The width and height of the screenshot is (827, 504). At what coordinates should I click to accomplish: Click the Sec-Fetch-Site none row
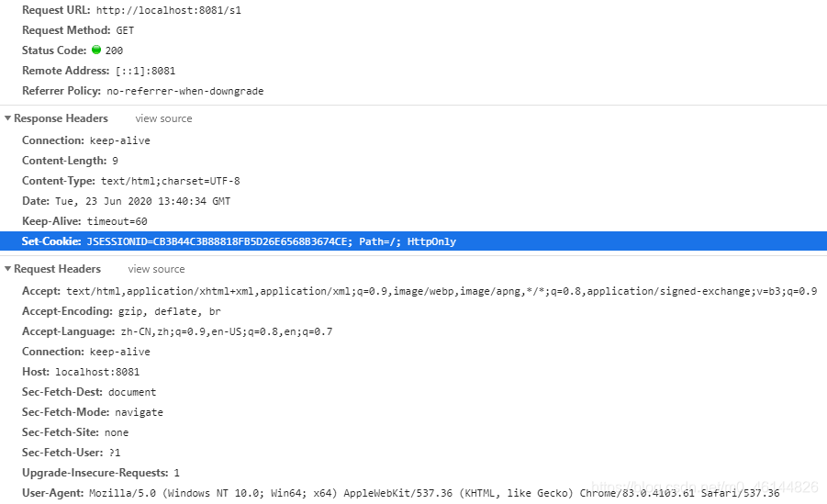click(x=75, y=432)
